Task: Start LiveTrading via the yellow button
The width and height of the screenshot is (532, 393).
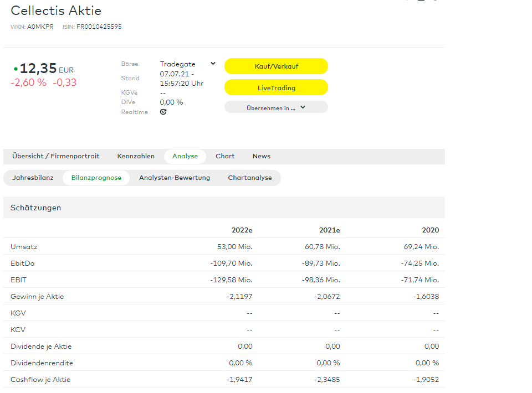Action: coord(276,87)
